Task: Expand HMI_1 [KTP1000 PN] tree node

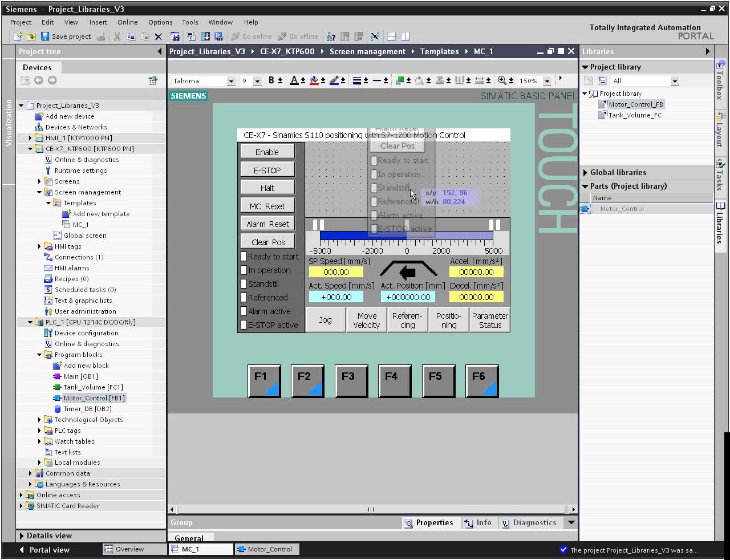Action: point(30,138)
